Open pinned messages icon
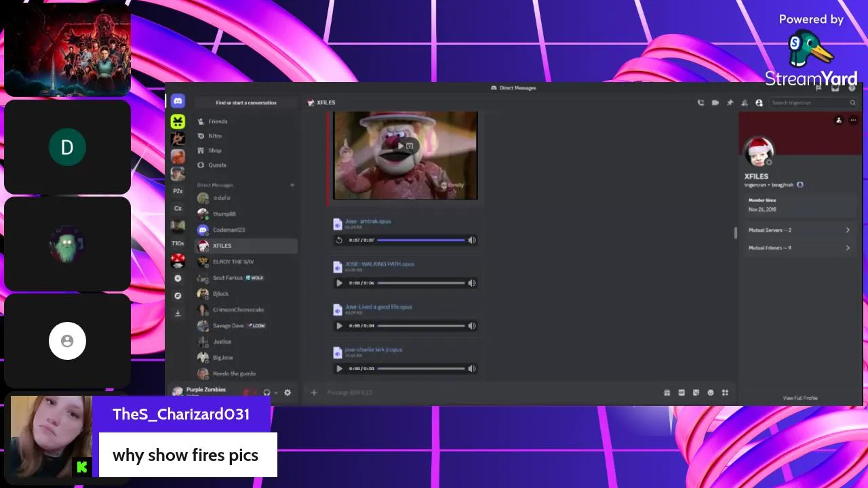Image resolution: width=868 pixels, height=488 pixels. point(730,103)
